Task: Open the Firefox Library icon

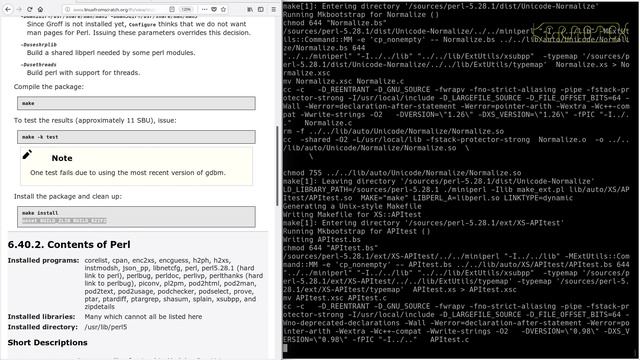Action: pyautogui.click(x=250, y=9)
